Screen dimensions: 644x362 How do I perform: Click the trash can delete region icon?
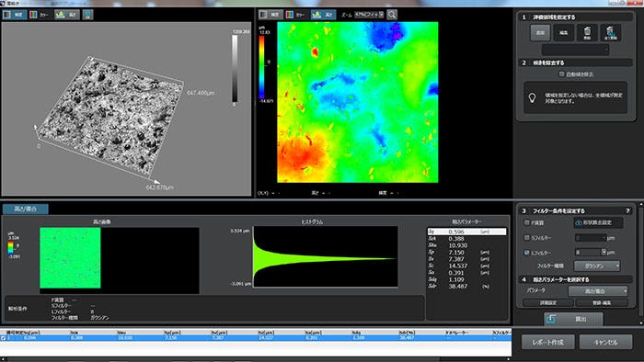coord(587,33)
